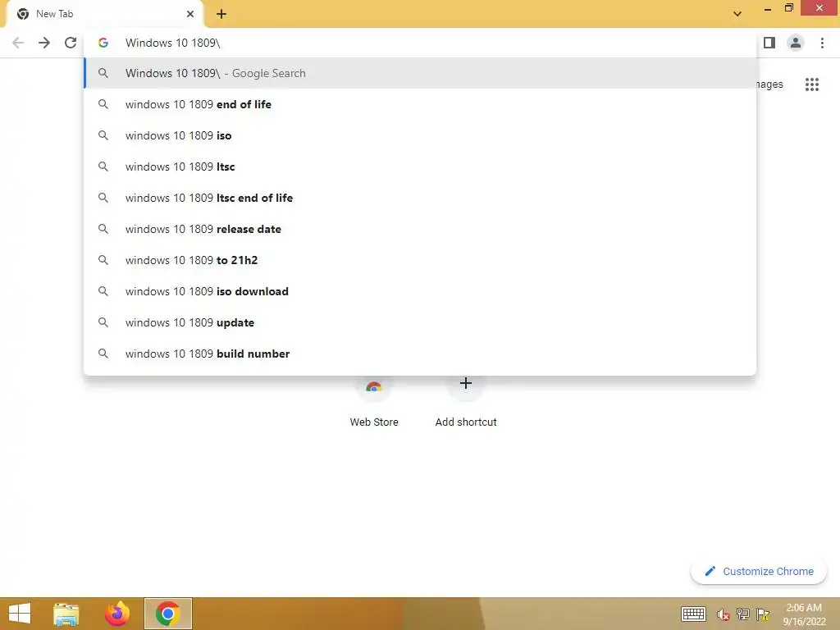Click the network tray icon
The image size is (840, 630).
click(743, 614)
